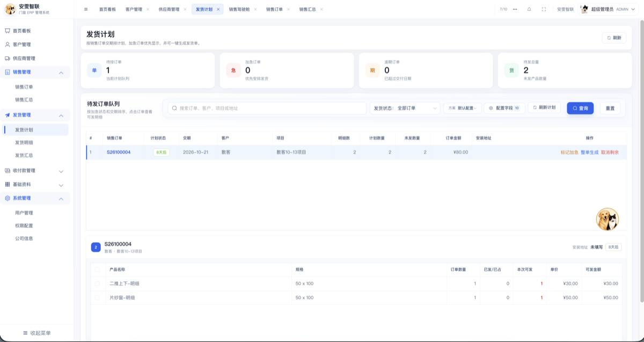Click 标记加急 link for S26100004
Viewport: 644px width, 342px height.
tap(569, 152)
